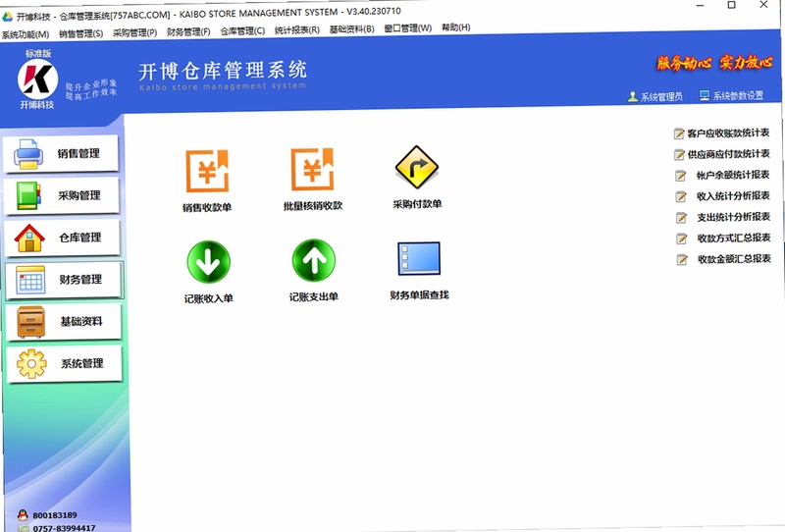
Task: Select the 财务管理 sidebar button
Action: click(x=64, y=280)
